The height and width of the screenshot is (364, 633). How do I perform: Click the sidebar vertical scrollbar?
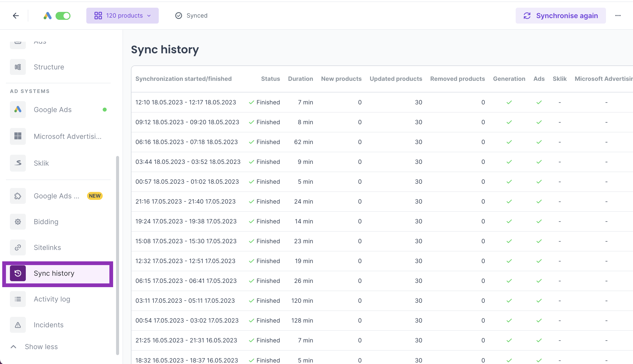coord(117,255)
